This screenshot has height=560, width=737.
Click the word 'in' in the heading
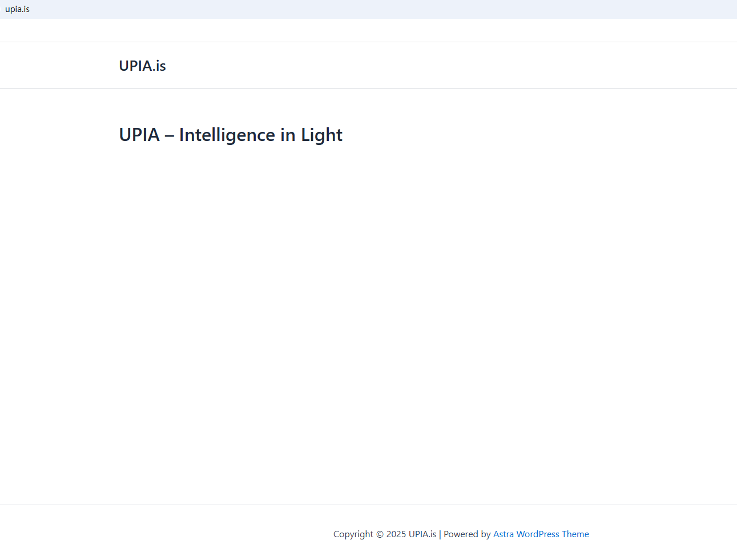point(288,135)
